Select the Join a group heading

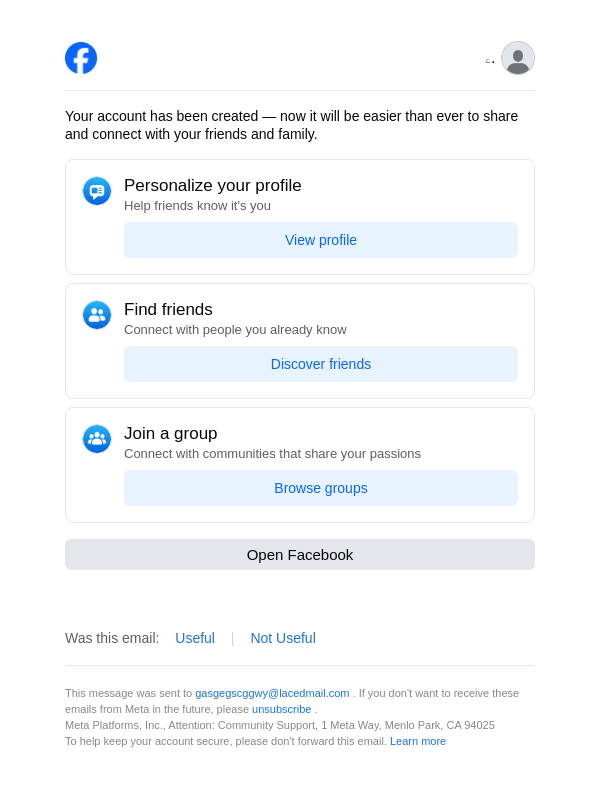(x=171, y=434)
